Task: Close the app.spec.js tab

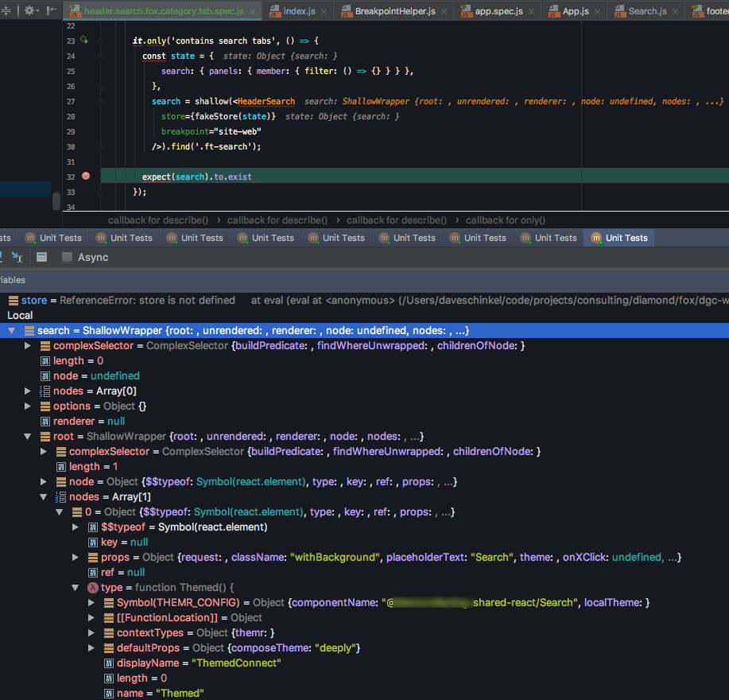Action: pyautogui.click(x=531, y=12)
